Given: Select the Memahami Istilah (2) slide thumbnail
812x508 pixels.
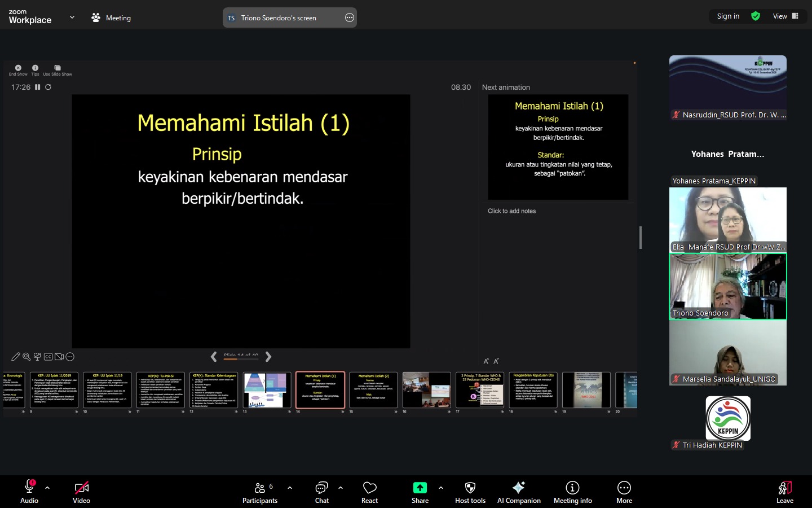Looking at the screenshot, I should click(x=373, y=389).
